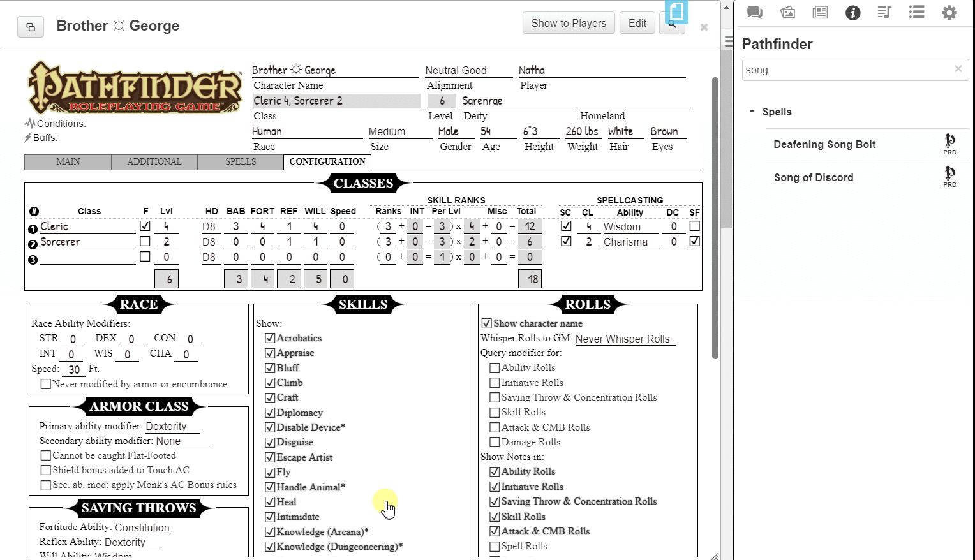
Task: Open the Collections list panel
Action: 916,12
